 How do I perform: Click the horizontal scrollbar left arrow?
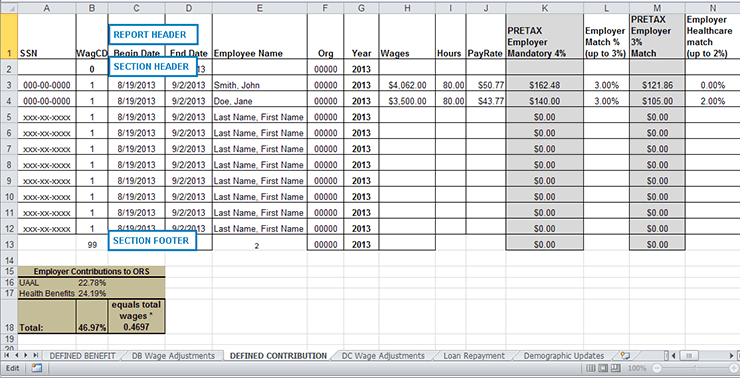pos(673,355)
